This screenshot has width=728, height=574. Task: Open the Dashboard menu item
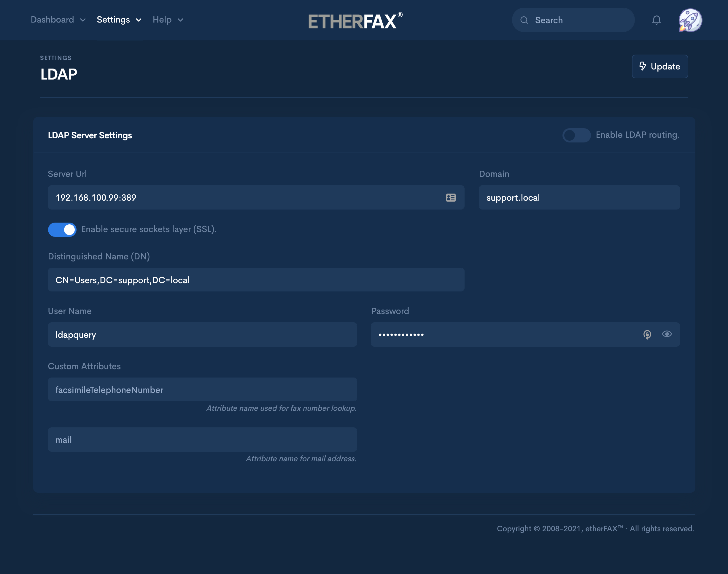(53, 20)
